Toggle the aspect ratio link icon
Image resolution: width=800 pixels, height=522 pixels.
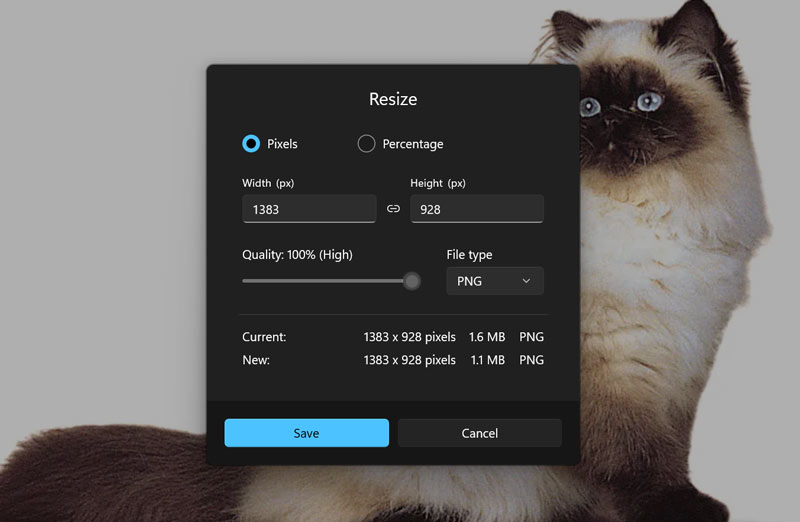[x=393, y=209]
